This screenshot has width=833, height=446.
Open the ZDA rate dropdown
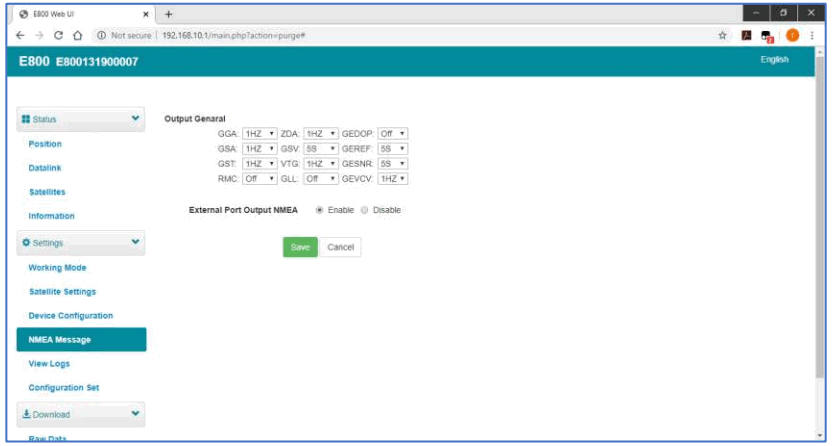coord(321,134)
